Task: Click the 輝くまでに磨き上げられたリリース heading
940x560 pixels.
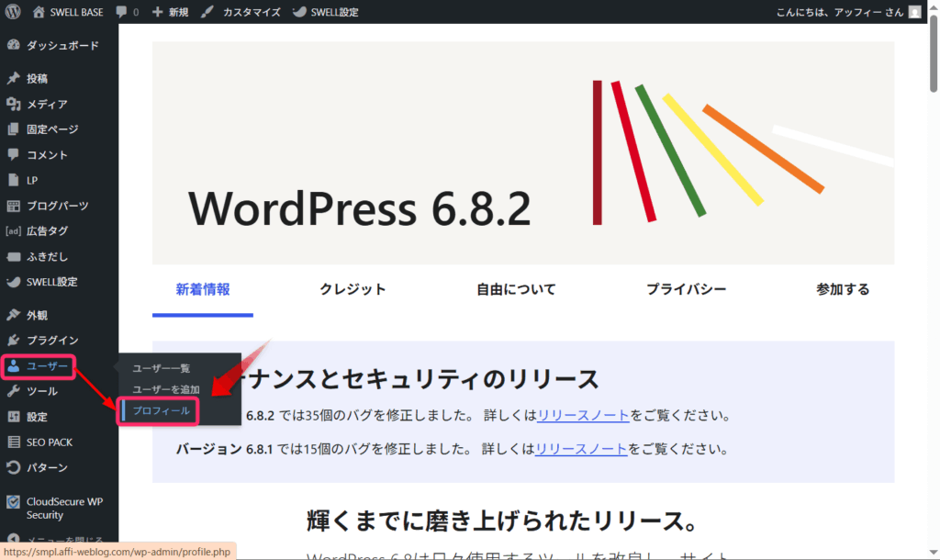Action: click(502, 521)
